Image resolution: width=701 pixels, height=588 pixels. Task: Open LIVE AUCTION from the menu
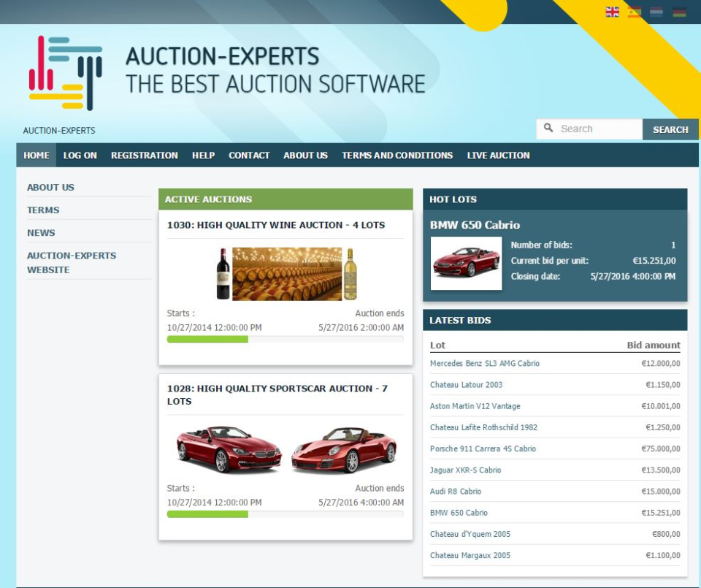pos(499,155)
